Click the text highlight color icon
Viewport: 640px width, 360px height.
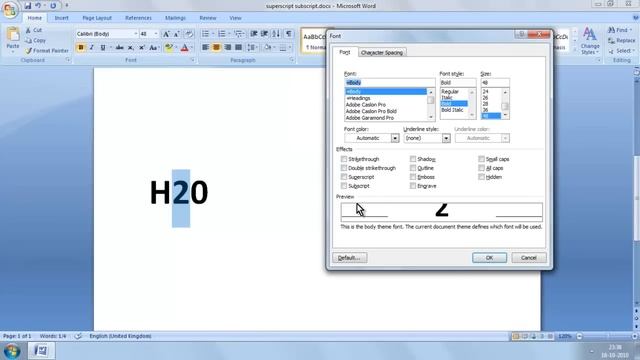168,48
